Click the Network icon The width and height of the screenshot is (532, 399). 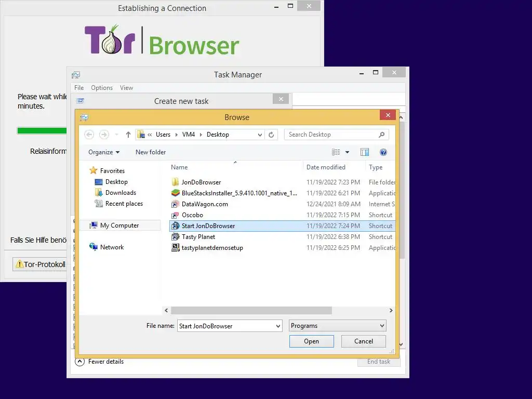pyautogui.click(x=94, y=247)
